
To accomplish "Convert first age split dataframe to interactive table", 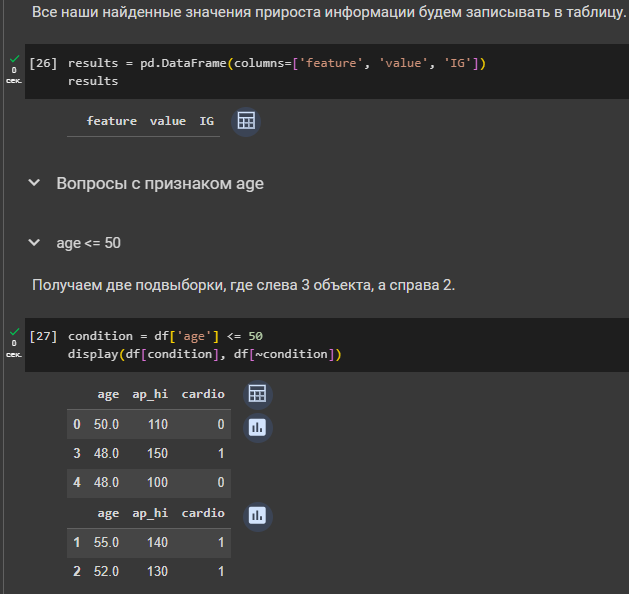I will [x=258, y=394].
